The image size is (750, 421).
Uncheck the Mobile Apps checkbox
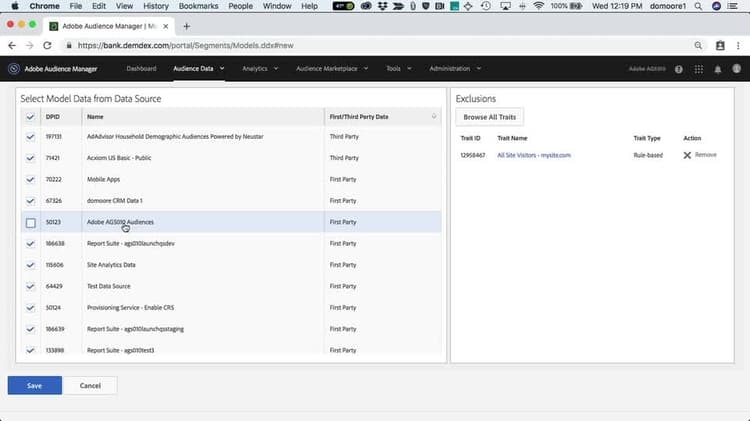tap(30, 179)
